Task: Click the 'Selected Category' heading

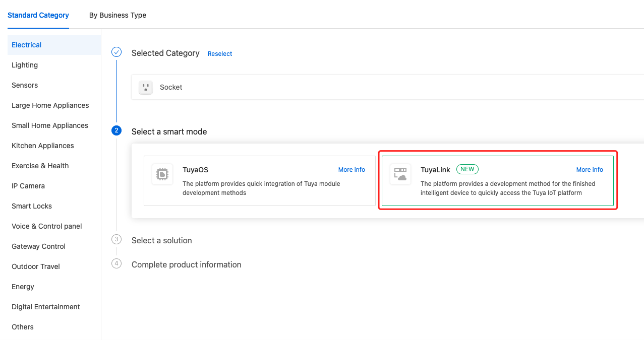Action: [x=165, y=53]
